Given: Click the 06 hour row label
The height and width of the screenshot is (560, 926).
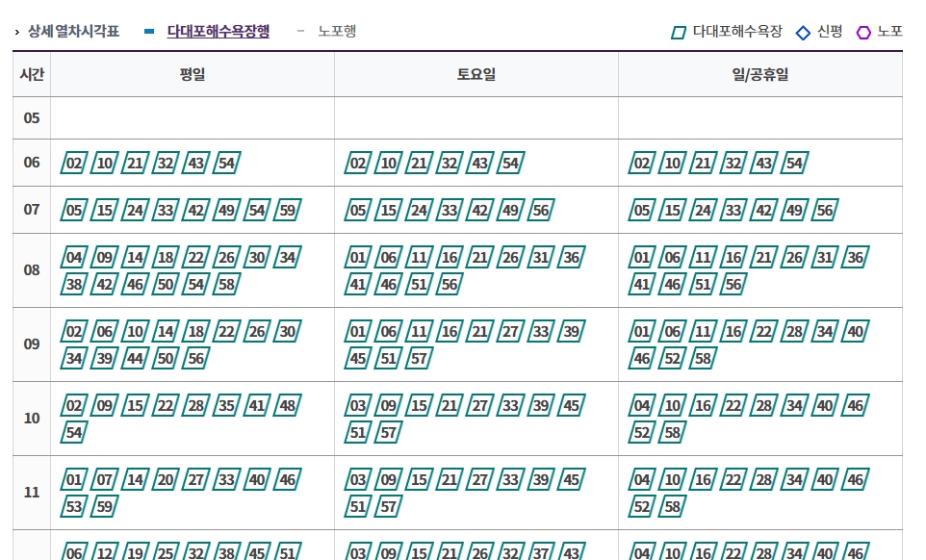Looking at the screenshot, I should [32, 163].
